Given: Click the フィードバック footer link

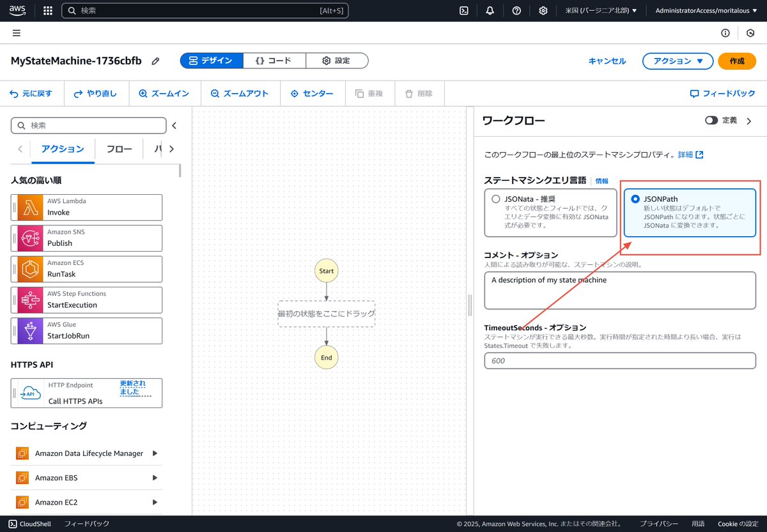Looking at the screenshot, I should (87, 524).
